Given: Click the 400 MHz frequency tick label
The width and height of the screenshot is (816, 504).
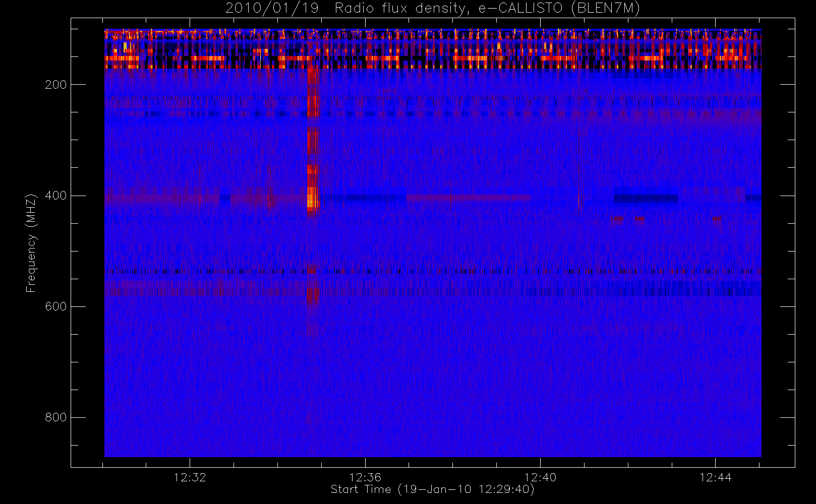Looking at the screenshot, I should (55, 196).
